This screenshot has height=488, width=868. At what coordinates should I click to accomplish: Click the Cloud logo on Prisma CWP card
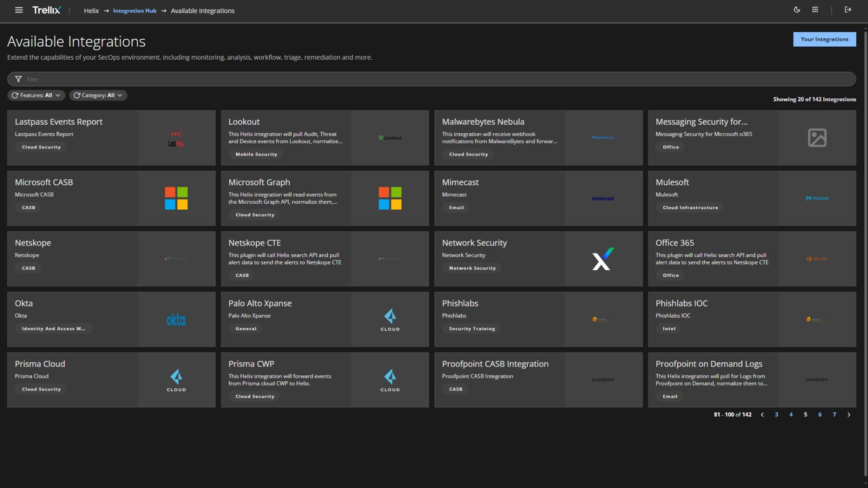pos(390,380)
